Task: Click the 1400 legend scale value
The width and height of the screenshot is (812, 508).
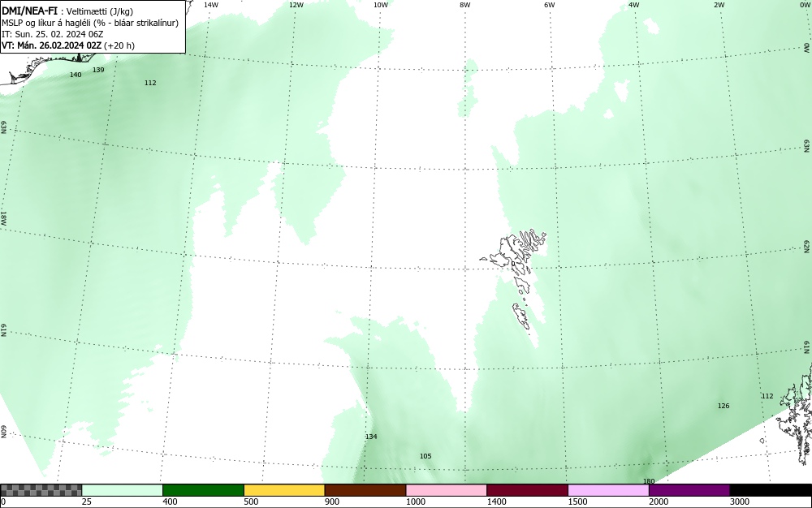Action: (496, 502)
